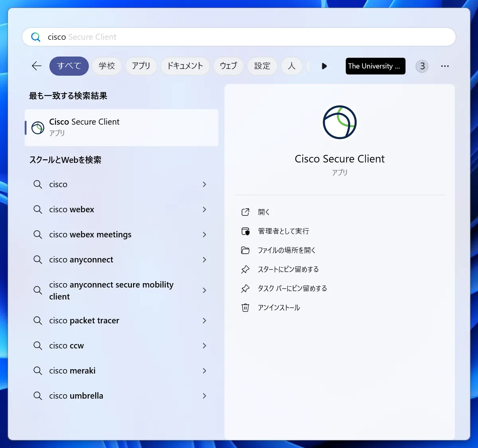Click the play arrow to scroll filters
478x448 pixels.
point(324,66)
